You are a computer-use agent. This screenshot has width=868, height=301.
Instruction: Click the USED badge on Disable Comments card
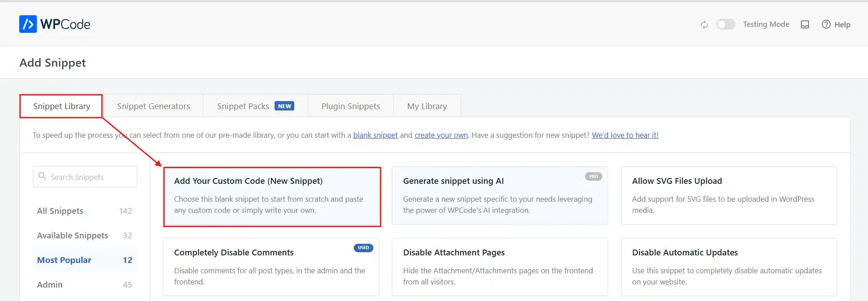click(x=363, y=248)
